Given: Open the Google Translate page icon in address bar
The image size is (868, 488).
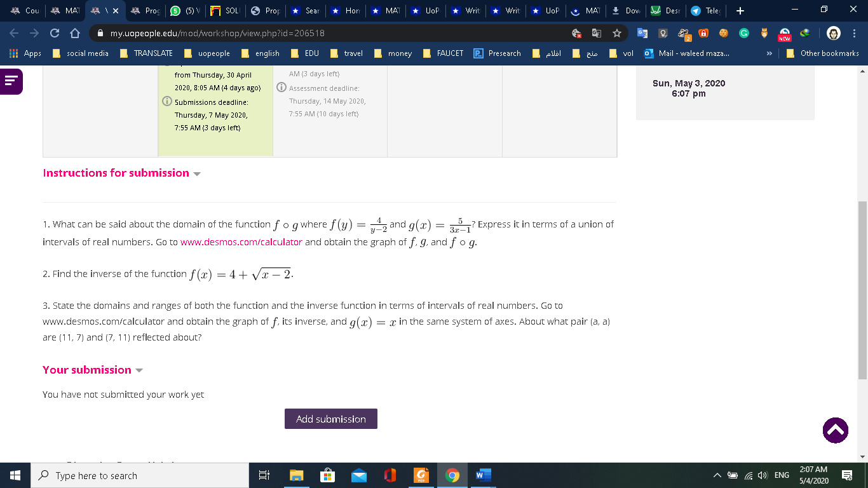Looking at the screenshot, I should click(597, 32).
